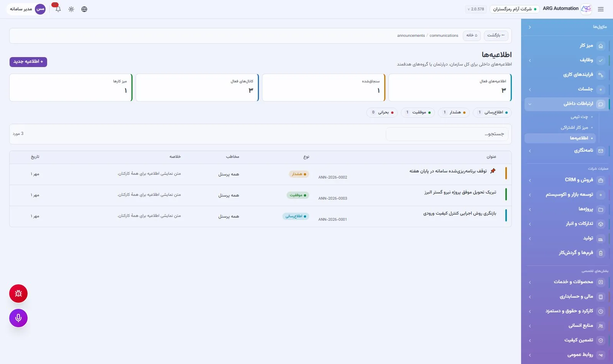Click the factory icon beside تولید
The height and width of the screenshot is (364, 613).
pyautogui.click(x=601, y=239)
